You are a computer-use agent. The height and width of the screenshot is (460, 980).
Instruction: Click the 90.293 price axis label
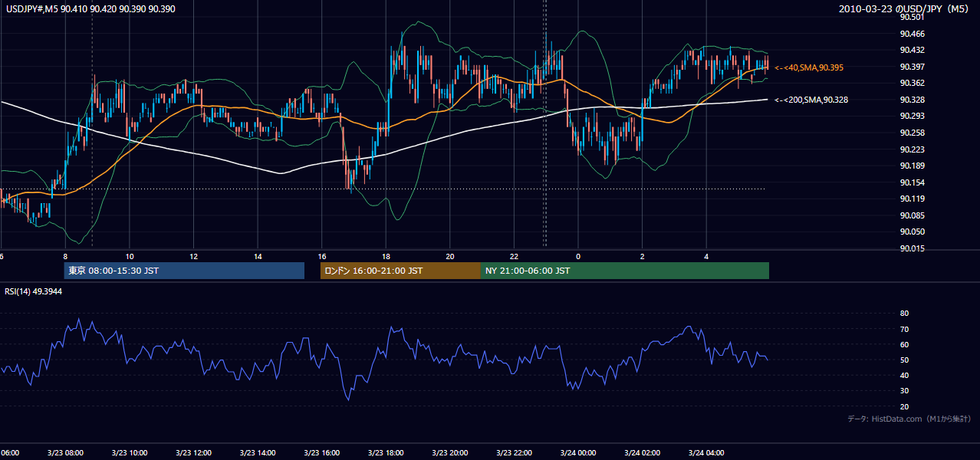(x=912, y=116)
